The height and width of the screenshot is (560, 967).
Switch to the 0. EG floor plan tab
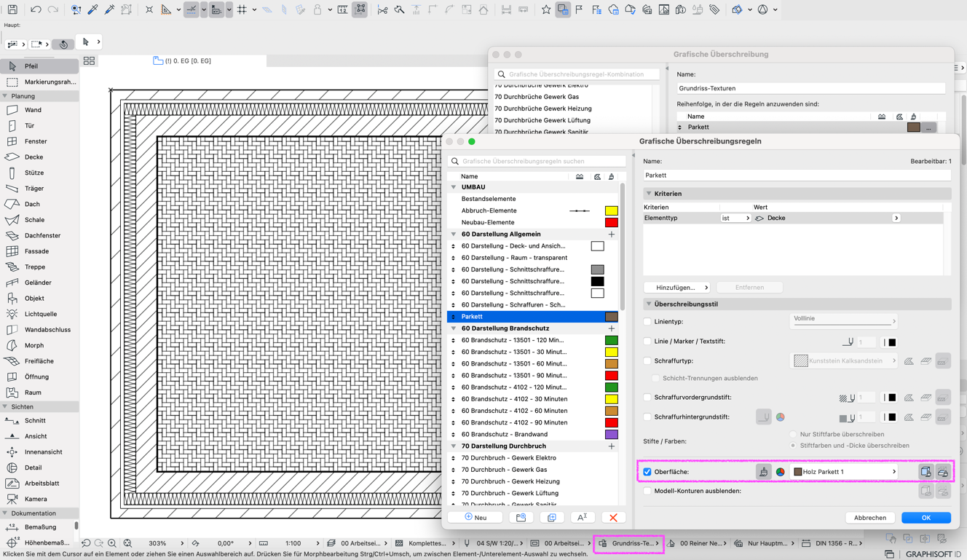click(x=182, y=61)
